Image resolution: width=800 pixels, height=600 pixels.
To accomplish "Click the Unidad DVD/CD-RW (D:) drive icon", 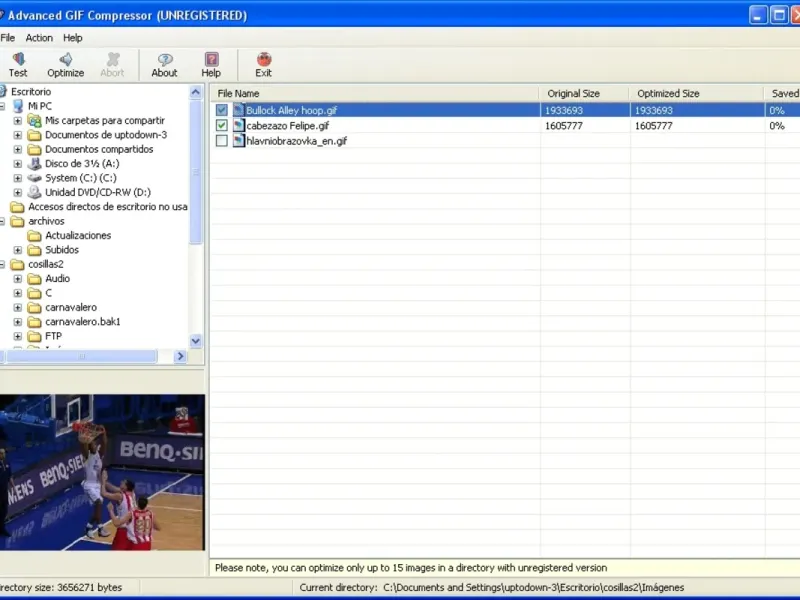I will click(34, 192).
